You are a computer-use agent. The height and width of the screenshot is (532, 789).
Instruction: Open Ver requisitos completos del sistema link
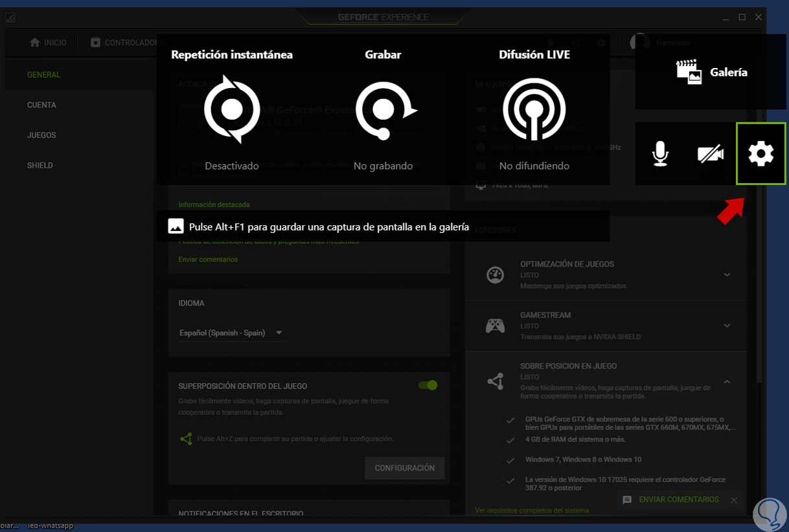click(x=532, y=511)
